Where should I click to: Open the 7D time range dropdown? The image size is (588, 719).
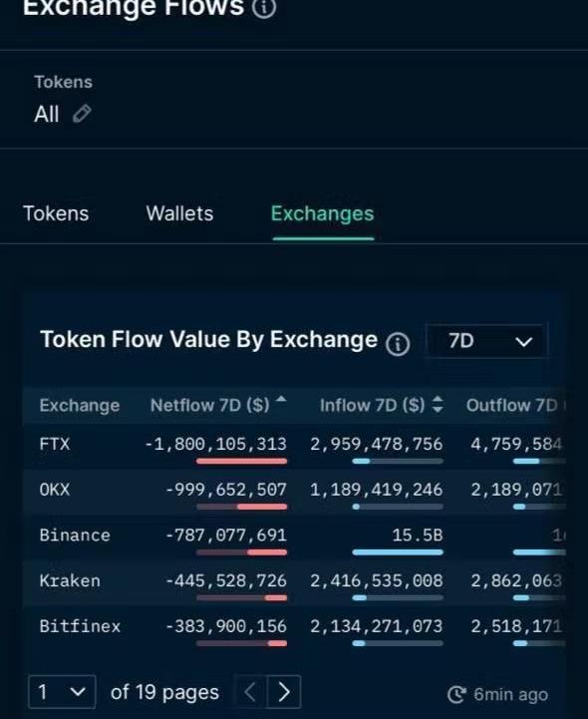click(486, 341)
